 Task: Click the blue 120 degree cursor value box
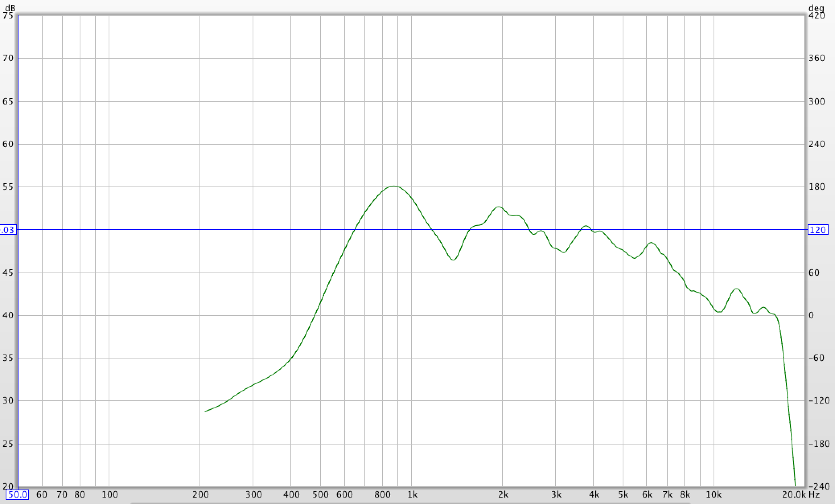[x=818, y=230]
